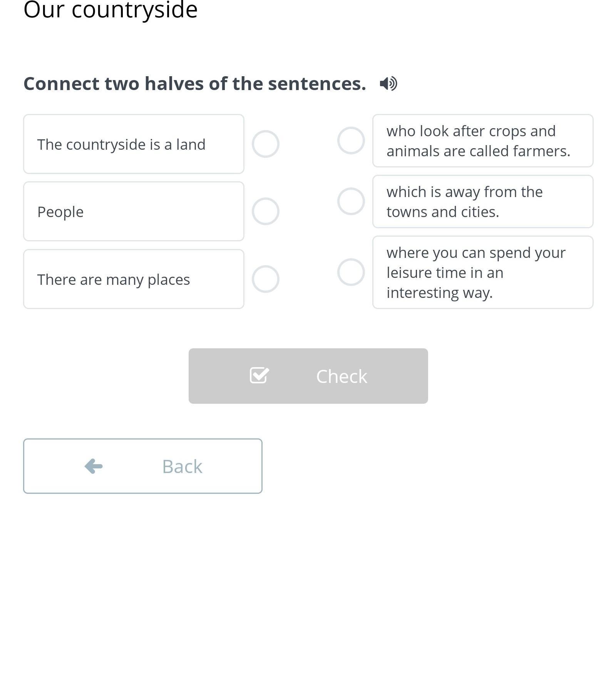Click 'which is away from the towns and cities' card
Image resolution: width=616 pixels, height=682 pixels.
(483, 201)
